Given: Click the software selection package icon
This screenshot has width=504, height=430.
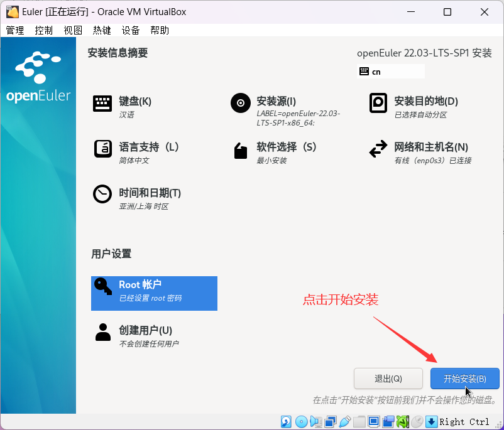Looking at the screenshot, I should coord(241,151).
